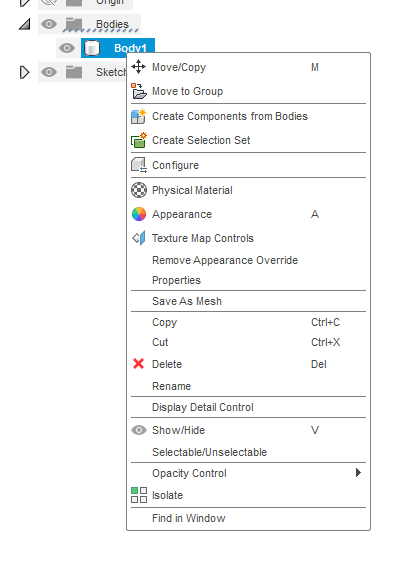Viewport: 414px width, 564px height.
Task: Click the Isolate grid icon
Action: pos(138,495)
